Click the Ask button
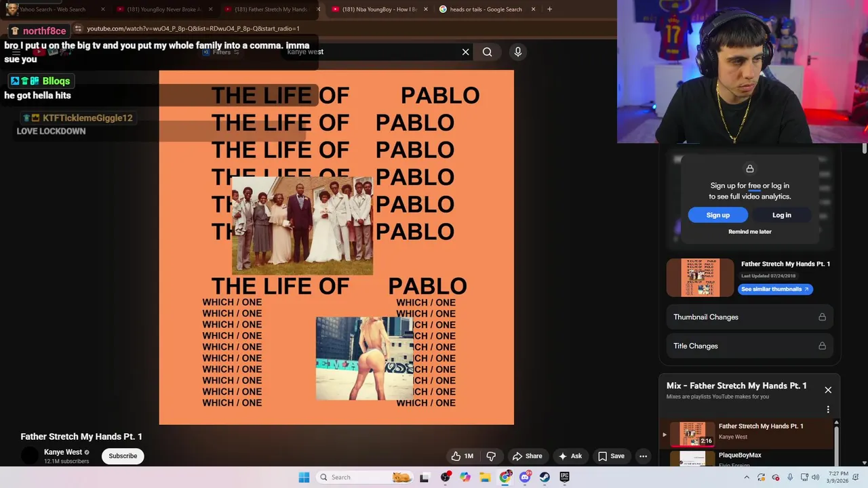Image resolution: width=868 pixels, height=488 pixels. click(570, 456)
